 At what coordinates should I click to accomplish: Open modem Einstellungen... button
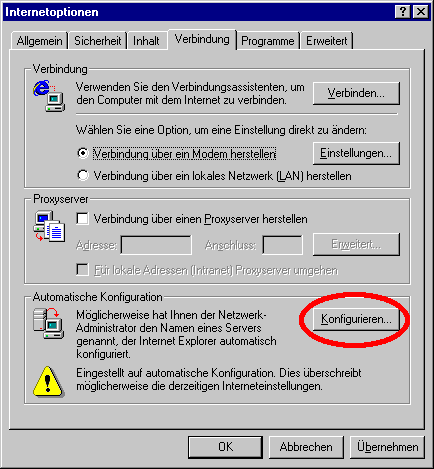356,153
